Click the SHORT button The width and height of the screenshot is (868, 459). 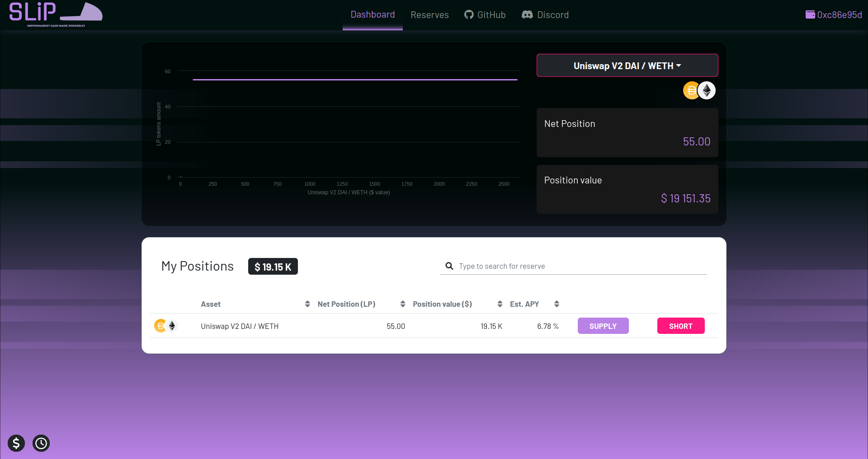[x=681, y=326]
